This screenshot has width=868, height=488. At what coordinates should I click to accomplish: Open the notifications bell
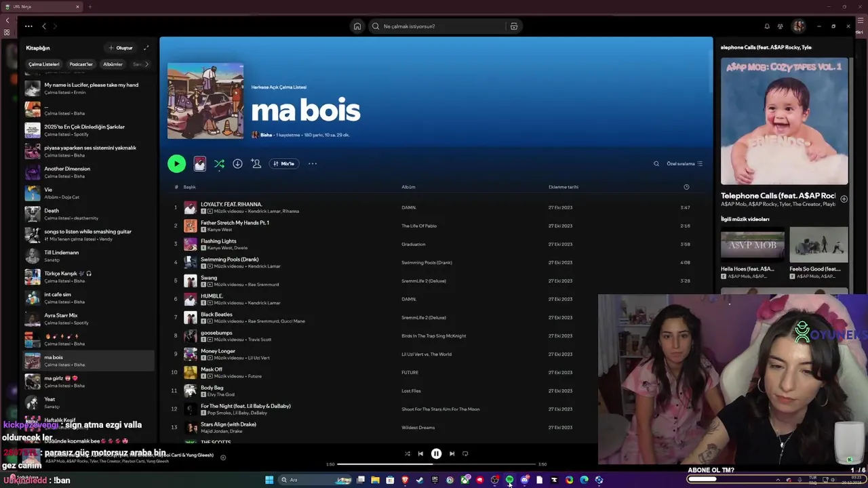(x=767, y=26)
